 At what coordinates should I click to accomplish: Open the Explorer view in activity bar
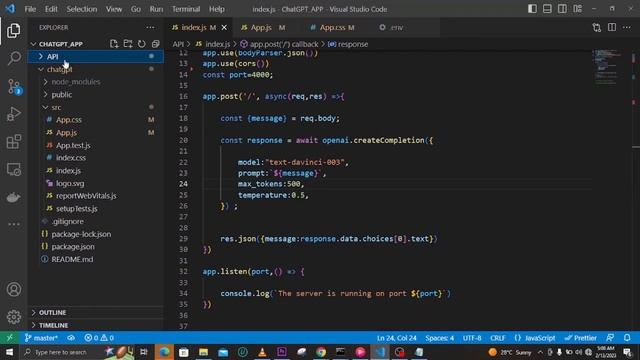coord(13,31)
